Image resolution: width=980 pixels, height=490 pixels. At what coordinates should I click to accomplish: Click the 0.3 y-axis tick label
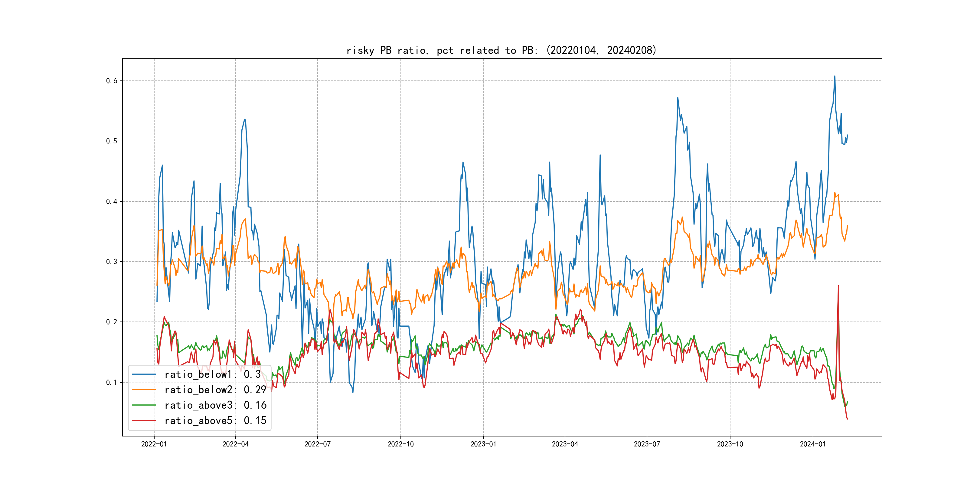click(112, 262)
